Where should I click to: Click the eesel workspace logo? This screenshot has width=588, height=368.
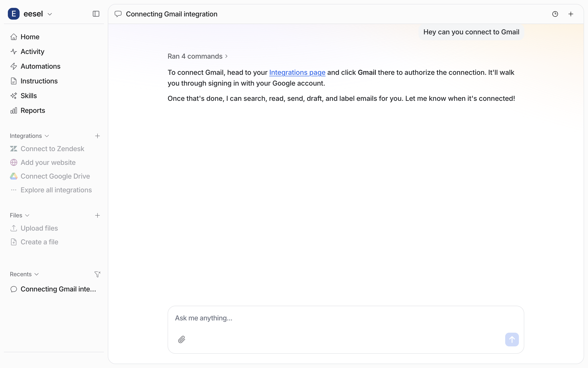click(x=14, y=14)
